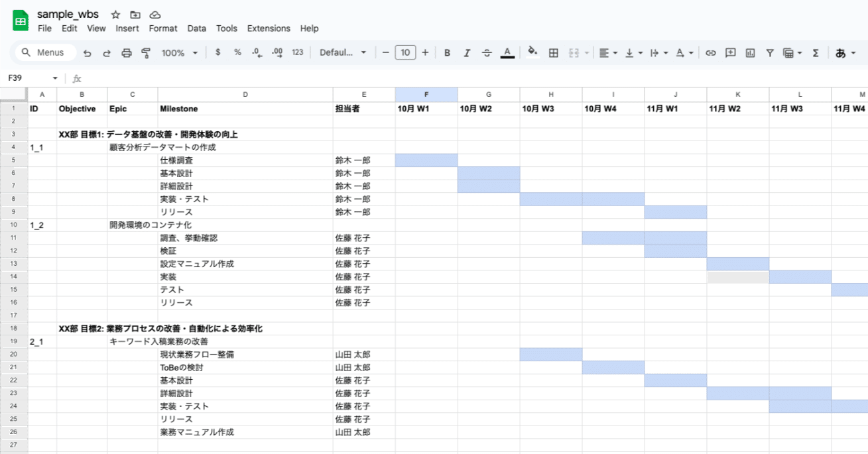
Task: Check the cloud document status icon
Action: tap(155, 15)
